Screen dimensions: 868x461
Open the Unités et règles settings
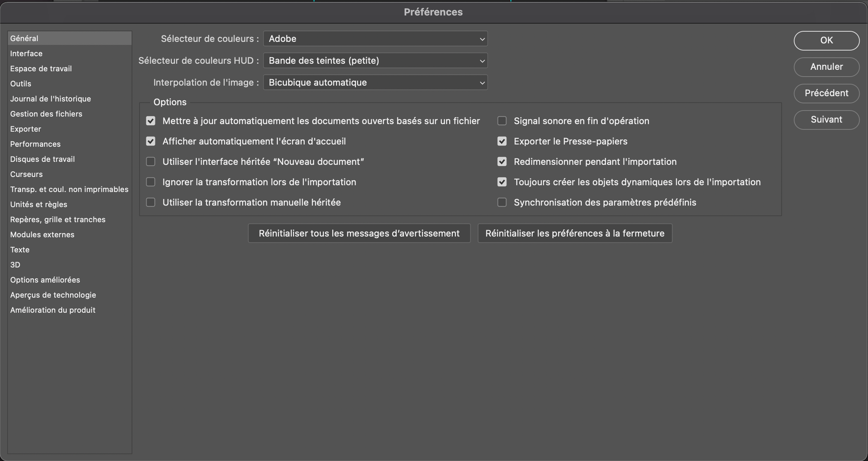pyautogui.click(x=38, y=204)
